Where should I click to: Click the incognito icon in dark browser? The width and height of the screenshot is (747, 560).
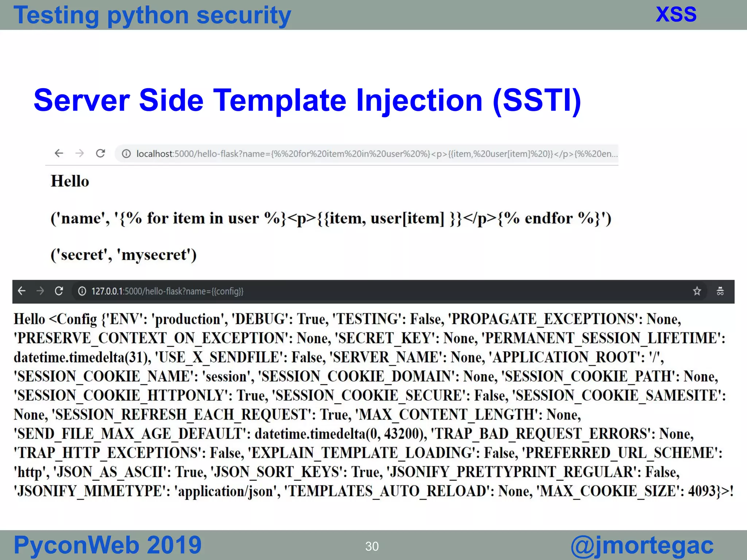coord(720,291)
